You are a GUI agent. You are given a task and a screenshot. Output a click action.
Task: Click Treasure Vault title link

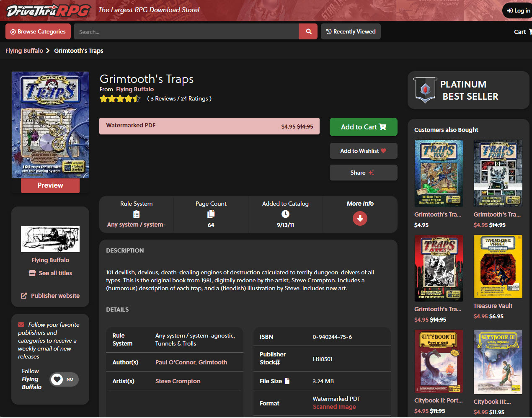493,306
